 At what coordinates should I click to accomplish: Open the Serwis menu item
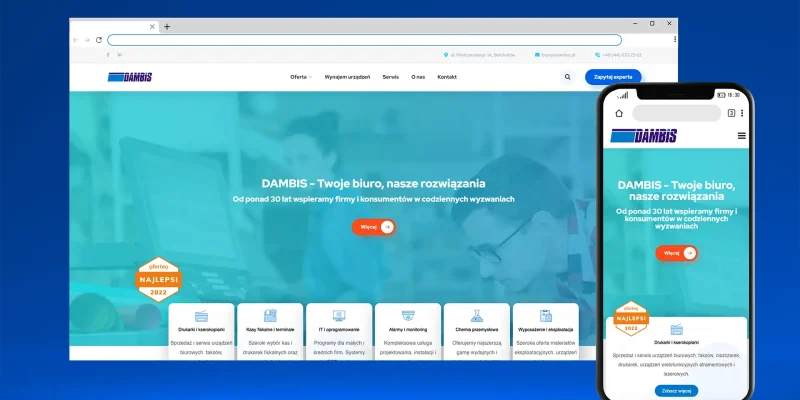click(x=391, y=77)
